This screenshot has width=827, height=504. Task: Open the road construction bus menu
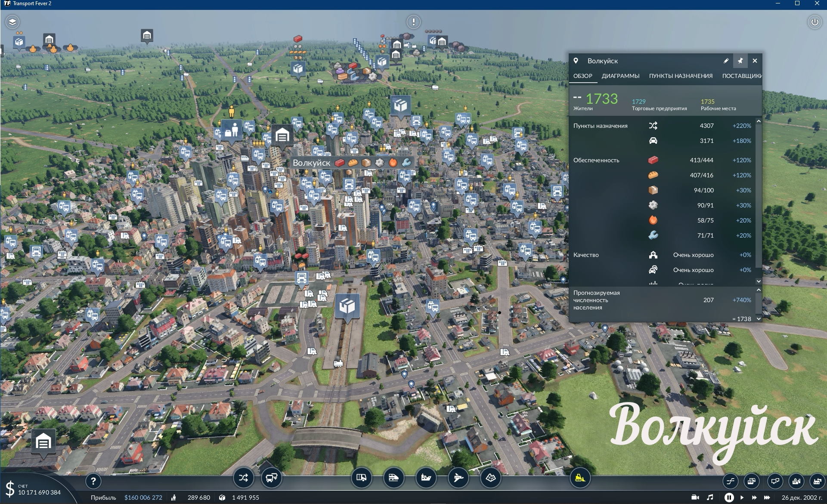pos(361,478)
